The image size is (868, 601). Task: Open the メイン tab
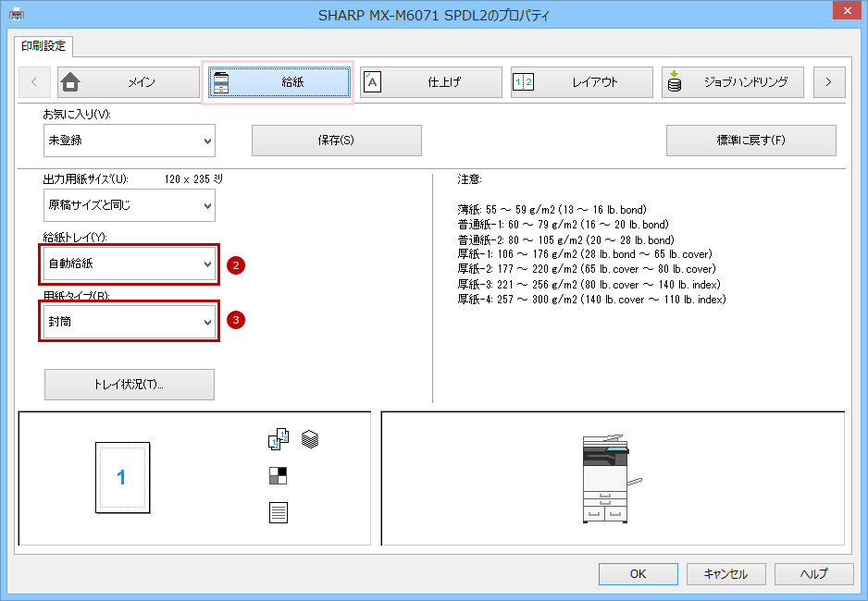[129, 82]
